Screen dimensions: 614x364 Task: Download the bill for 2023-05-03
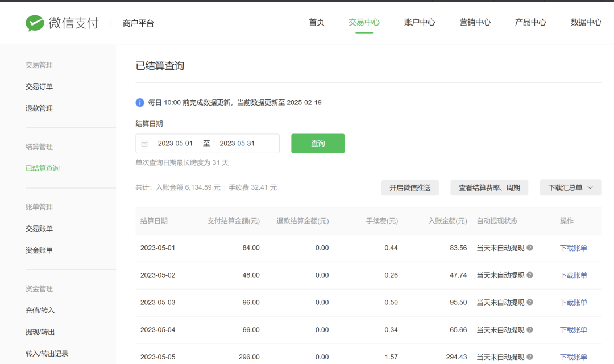point(573,302)
